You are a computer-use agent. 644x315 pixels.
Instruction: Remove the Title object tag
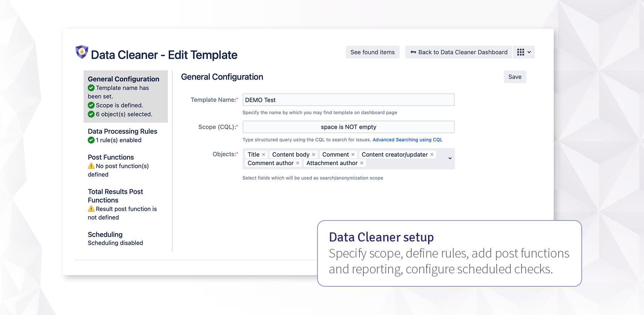coord(264,155)
